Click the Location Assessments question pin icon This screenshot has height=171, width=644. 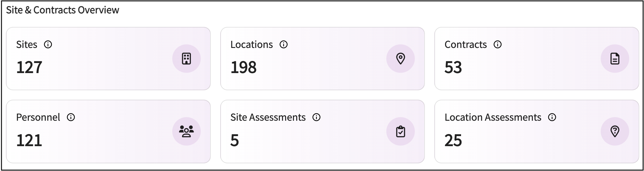point(615,131)
